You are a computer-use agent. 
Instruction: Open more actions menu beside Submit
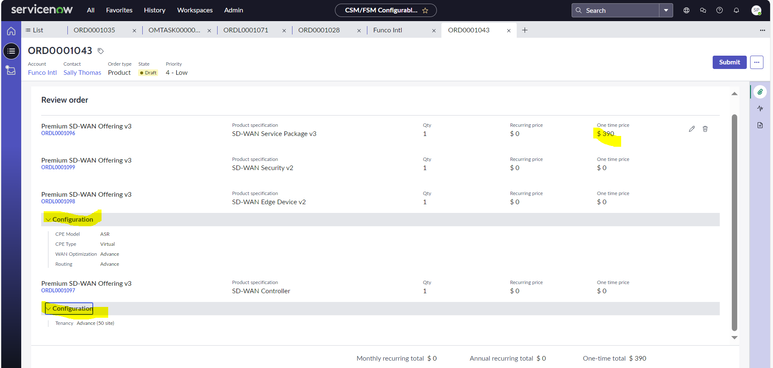[x=756, y=62]
